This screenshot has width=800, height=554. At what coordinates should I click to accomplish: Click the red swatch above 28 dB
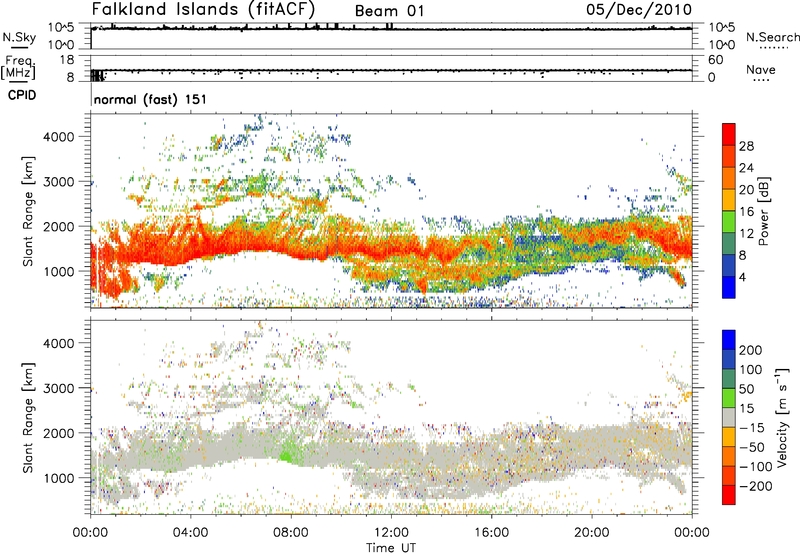tap(729, 134)
